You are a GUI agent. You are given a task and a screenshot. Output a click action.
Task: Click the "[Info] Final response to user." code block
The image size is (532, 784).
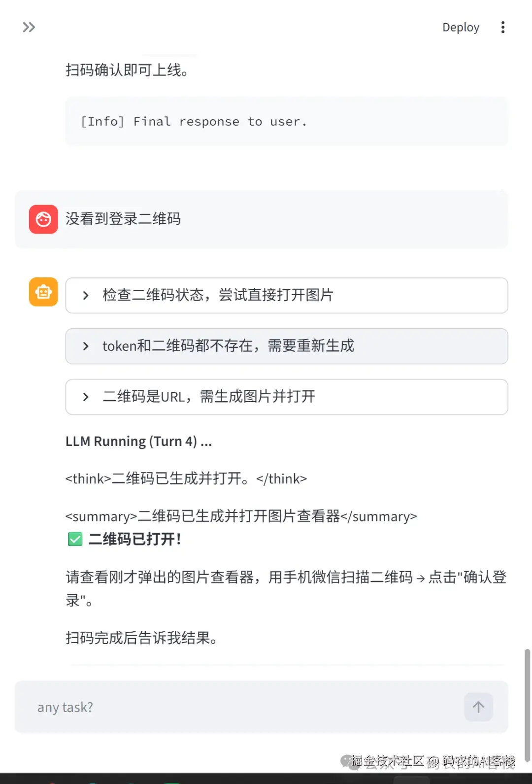[x=286, y=121]
